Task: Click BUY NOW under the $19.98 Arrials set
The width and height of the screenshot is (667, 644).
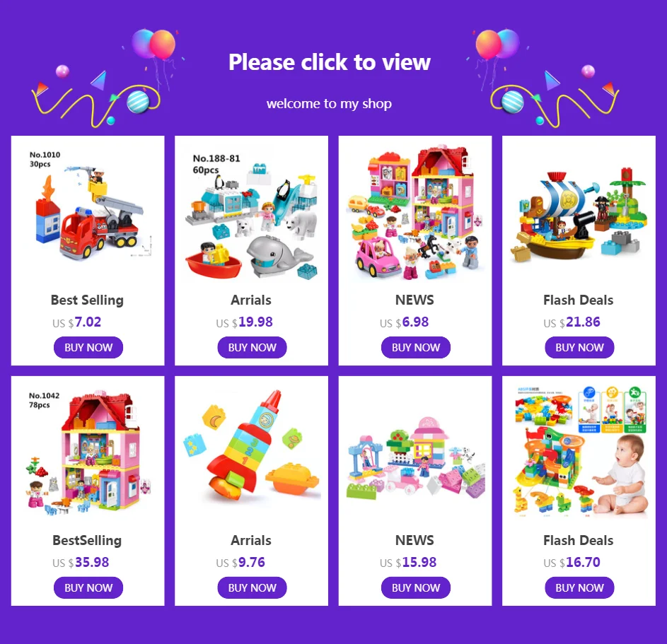Action: click(252, 347)
